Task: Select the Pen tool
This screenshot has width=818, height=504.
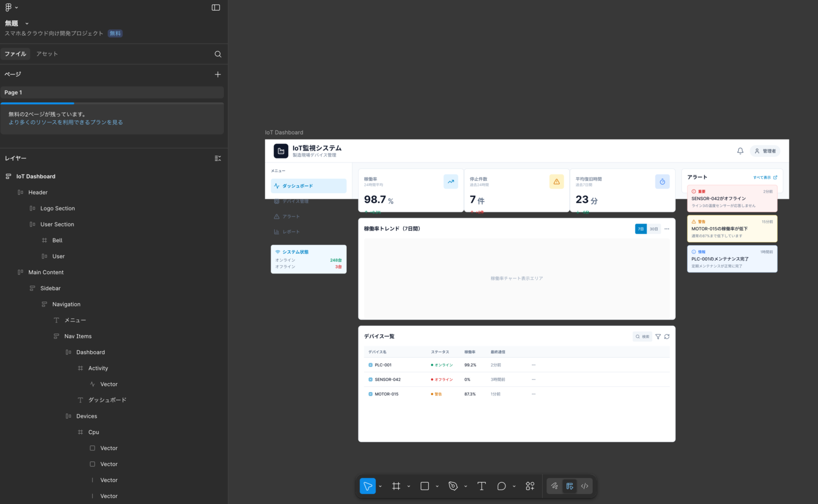Action: pyautogui.click(x=453, y=486)
